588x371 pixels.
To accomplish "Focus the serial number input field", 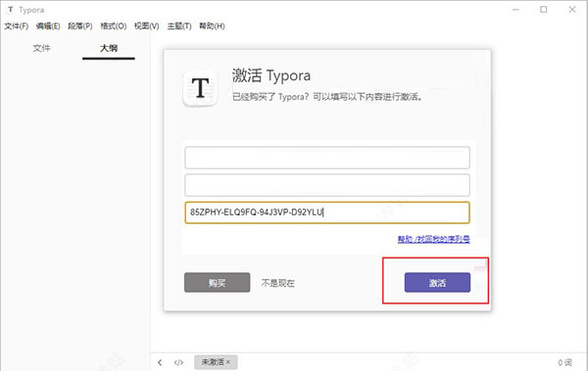I will point(327,212).
